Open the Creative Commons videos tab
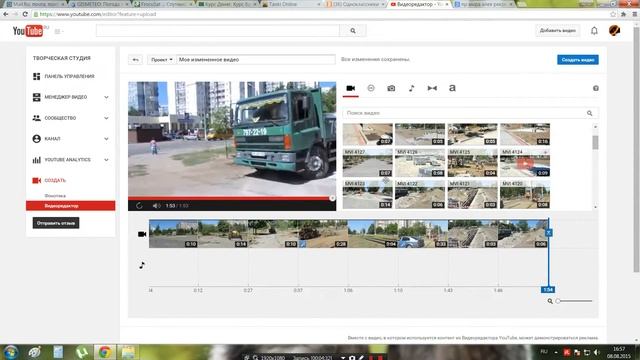This screenshot has width=640, height=360. pos(371,88)
